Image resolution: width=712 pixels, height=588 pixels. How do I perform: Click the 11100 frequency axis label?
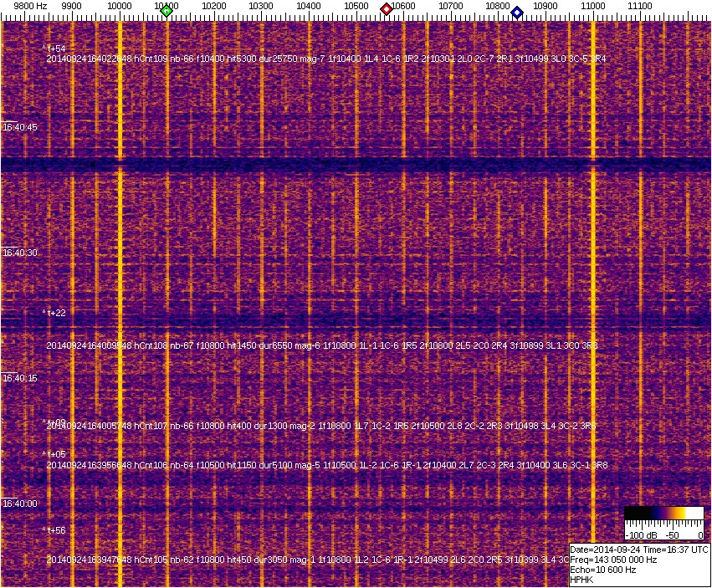pos(639,6)
